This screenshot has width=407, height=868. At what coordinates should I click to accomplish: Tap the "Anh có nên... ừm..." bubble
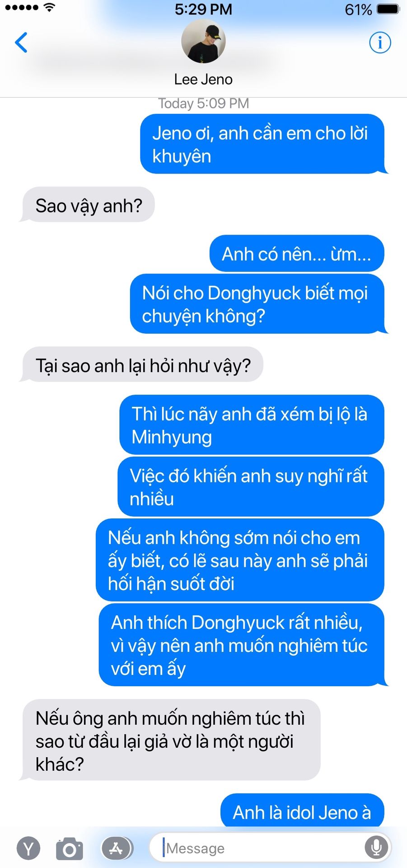point(297,254)
